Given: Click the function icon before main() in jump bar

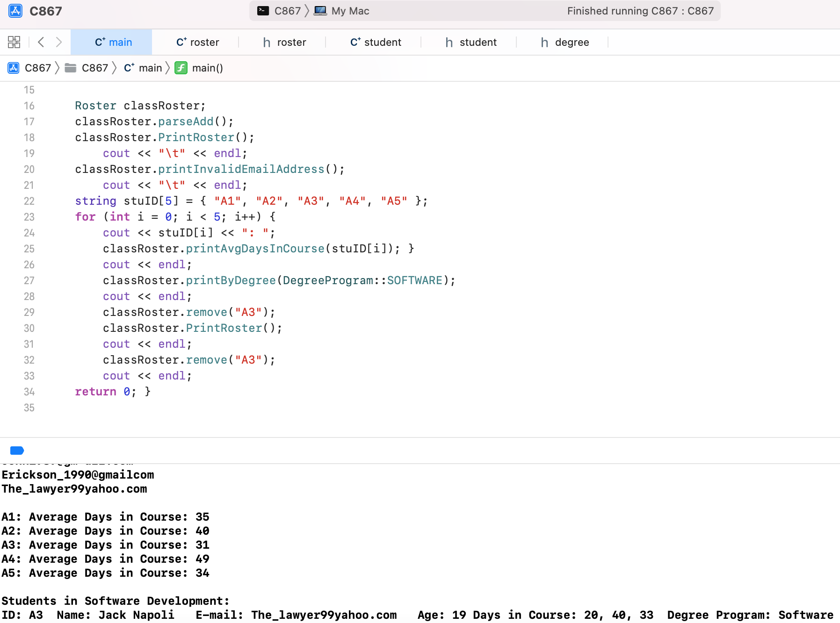Looking at the screenshot, I should click(x=181, y=68).
